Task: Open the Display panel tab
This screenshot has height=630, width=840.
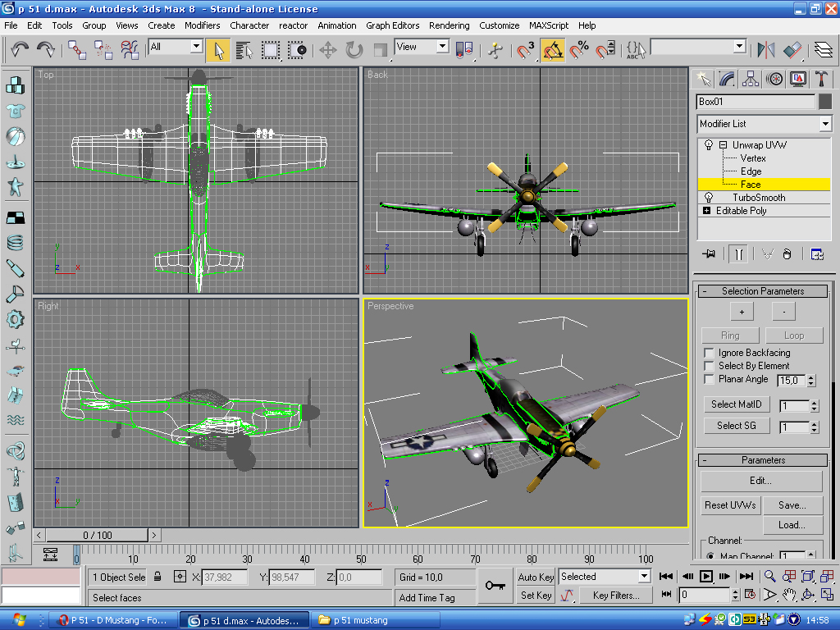Action: 798,79
